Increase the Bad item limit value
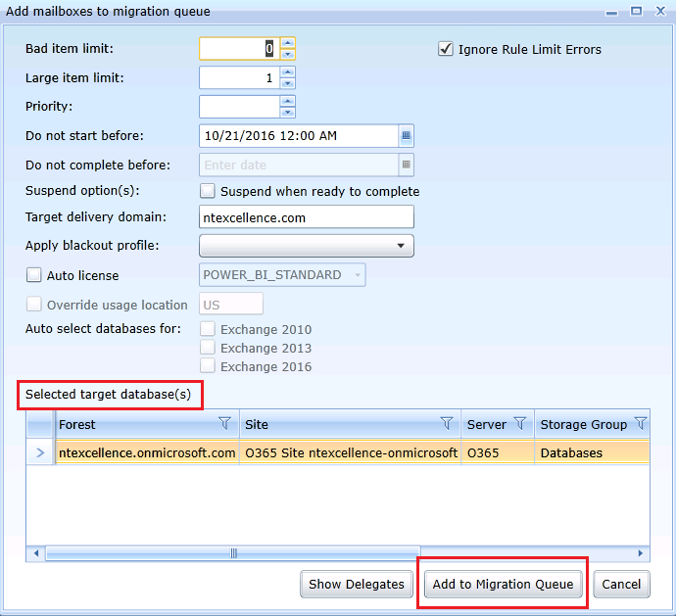This screenshot has width=676, height=616. point(288,43)
